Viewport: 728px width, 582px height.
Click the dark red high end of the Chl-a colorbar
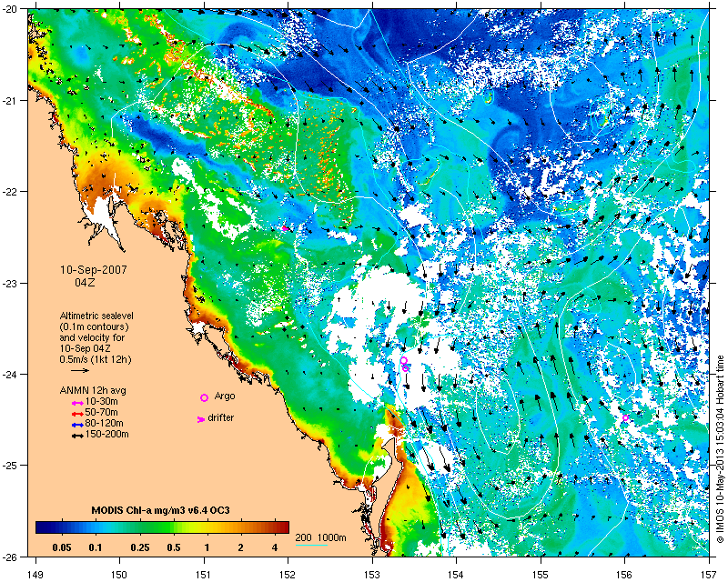tap(285, 527)
